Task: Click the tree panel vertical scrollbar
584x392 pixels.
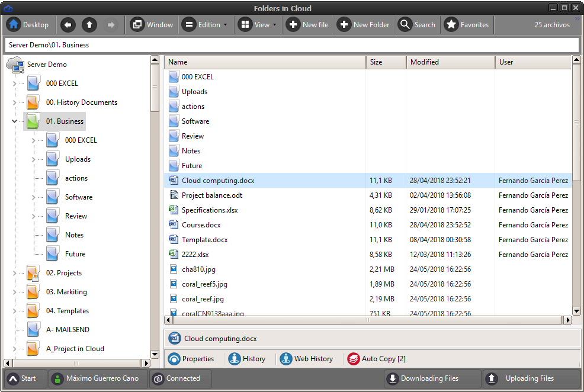Action: coord(155,207)
